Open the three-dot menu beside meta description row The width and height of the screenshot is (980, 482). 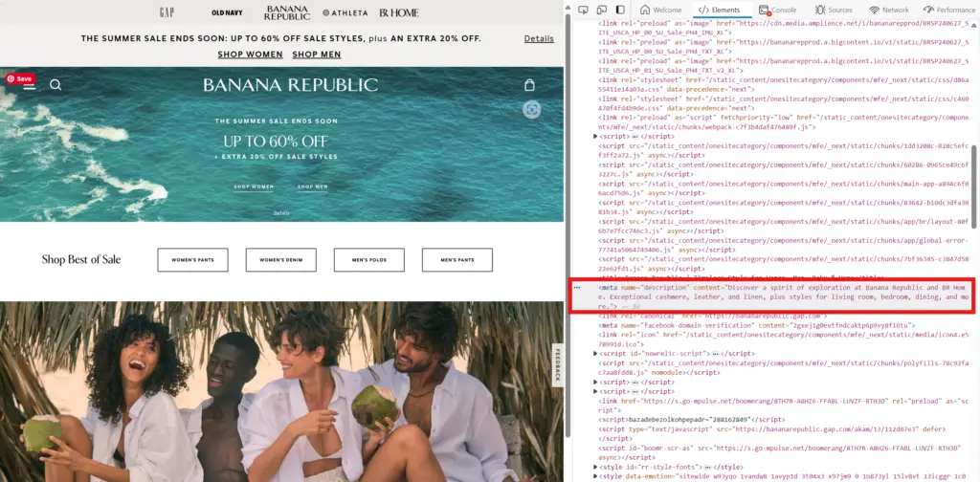(x=577, y=287)
